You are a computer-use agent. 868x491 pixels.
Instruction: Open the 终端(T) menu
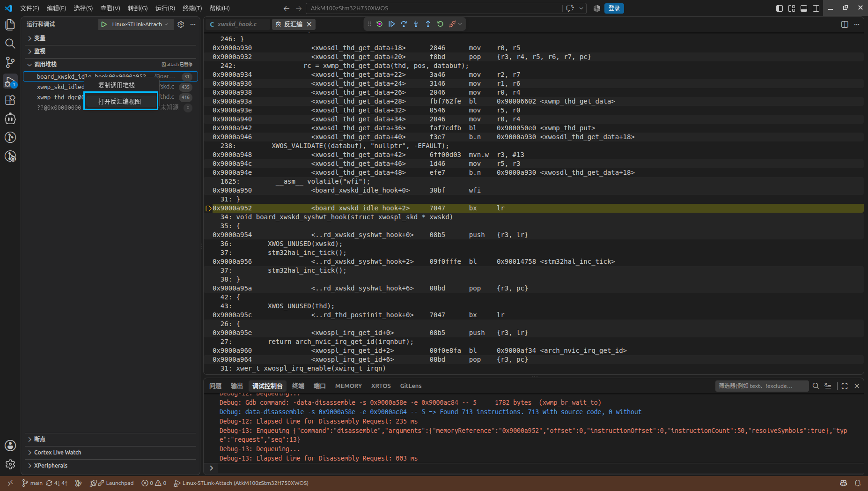click(192, 8)
